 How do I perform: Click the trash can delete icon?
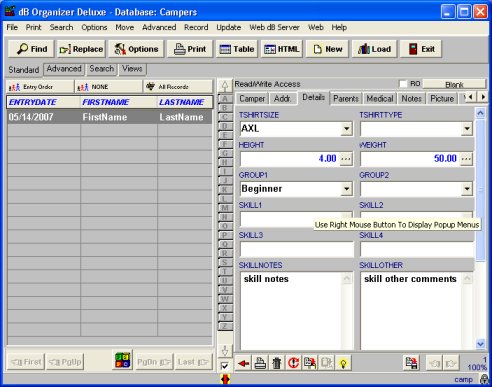click(x=277, y=363)
